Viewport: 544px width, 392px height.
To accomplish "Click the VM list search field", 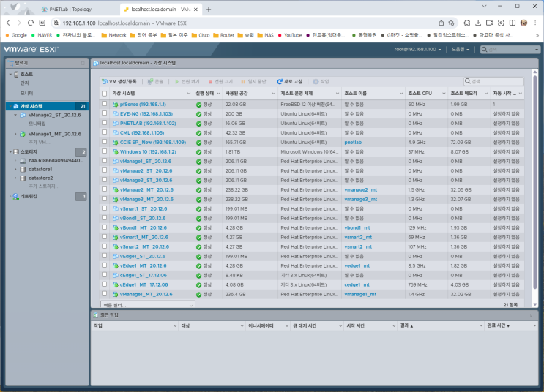I will tap(493, 81).
